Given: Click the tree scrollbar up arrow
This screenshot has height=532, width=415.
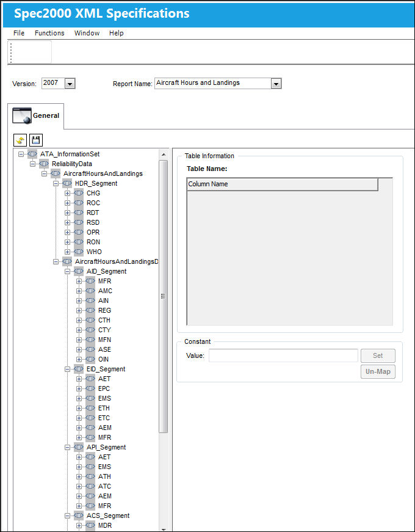Looking at the screenshot, I should pyautogui.click(x=164, y=155).
